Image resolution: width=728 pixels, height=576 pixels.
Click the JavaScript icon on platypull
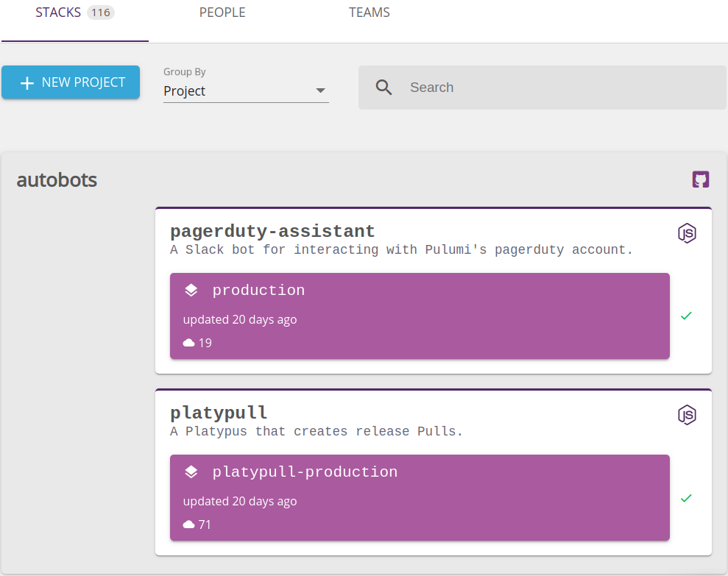click(686, 414)
